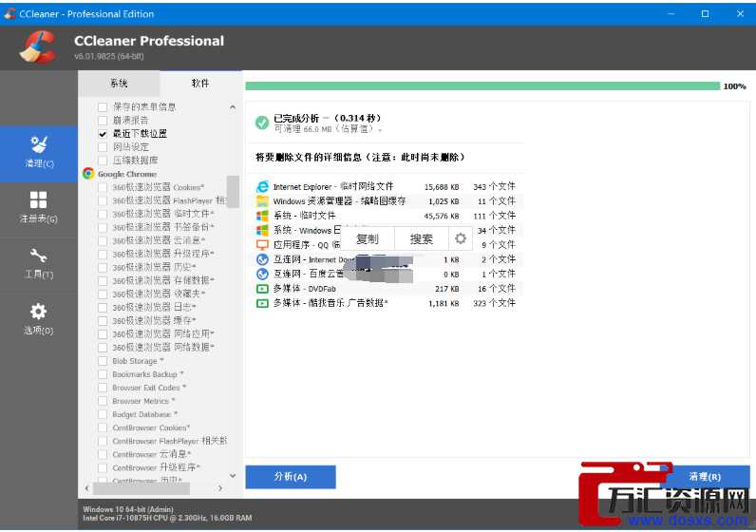
Task: Click the Windows flag icon beside 系统 - 临时文件
Action: coord(262,216)
